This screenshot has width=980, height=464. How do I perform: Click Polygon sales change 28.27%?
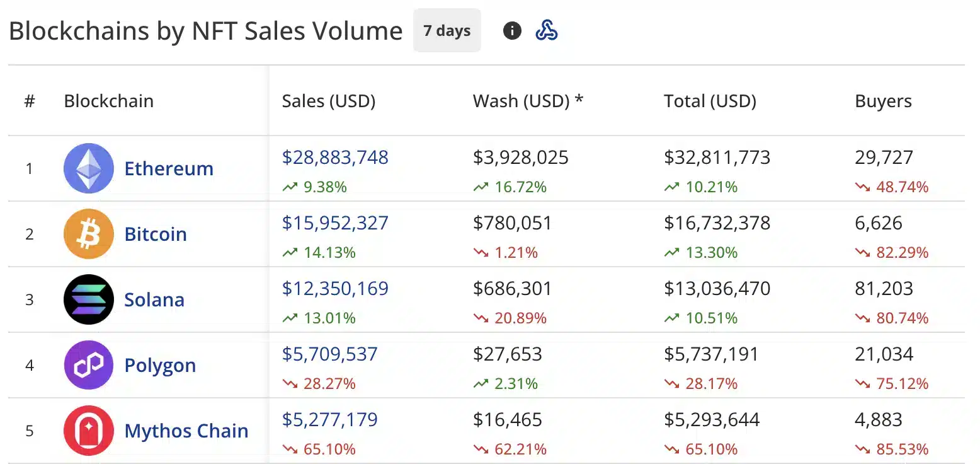(x=319, y=384)
